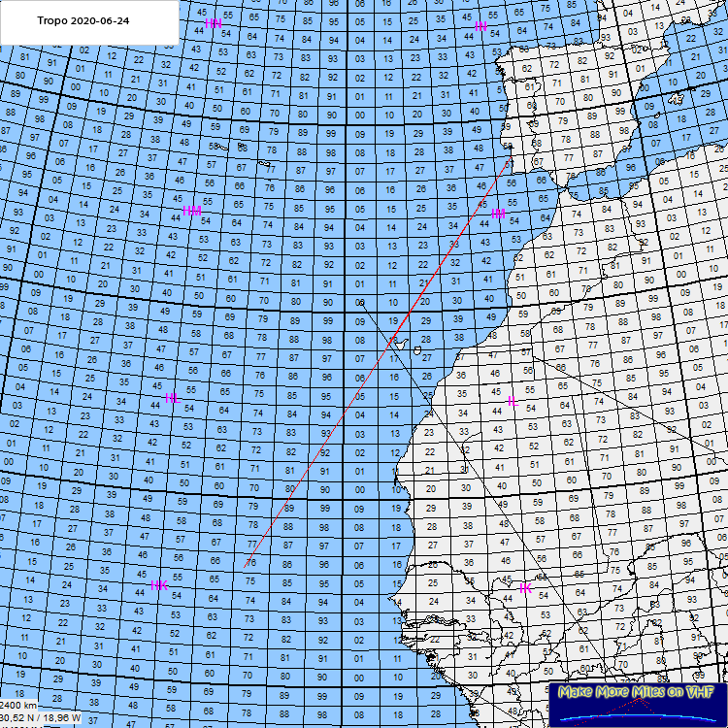Image resolution: width=728 pixels, height=728 pixels.
Task: Click the magenta HM field label
Action: click(x=192, y=211)
